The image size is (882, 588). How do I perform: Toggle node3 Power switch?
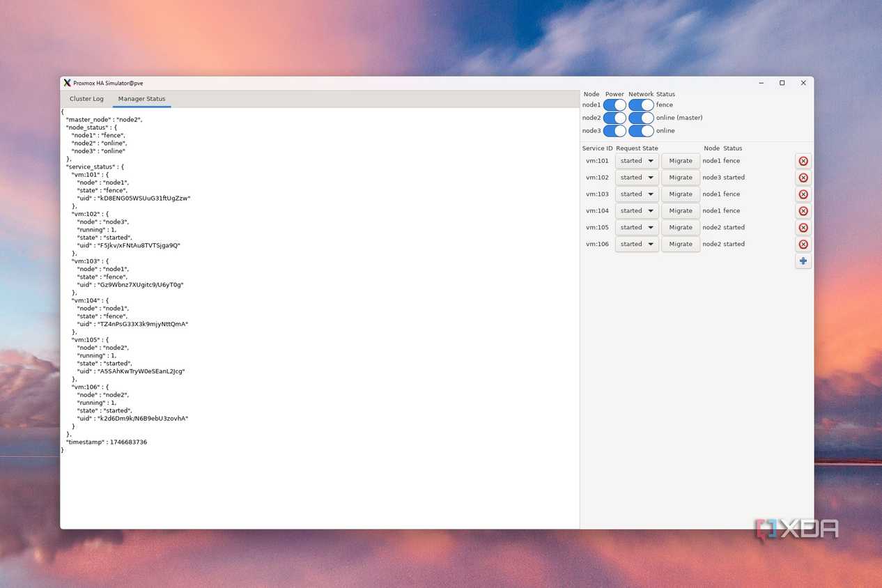click(614, 131)
